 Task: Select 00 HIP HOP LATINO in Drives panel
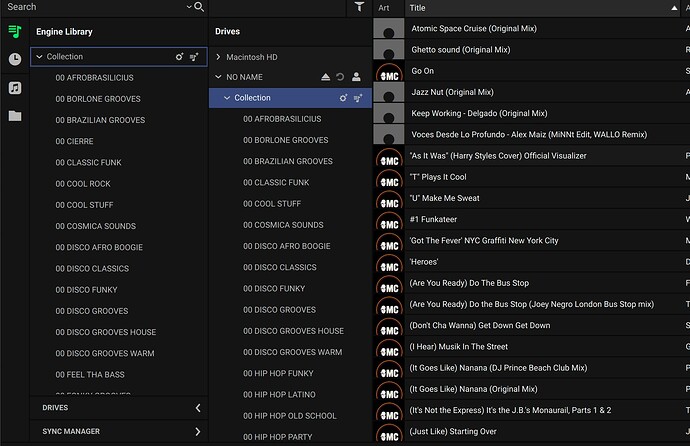[x=279, y=395]
